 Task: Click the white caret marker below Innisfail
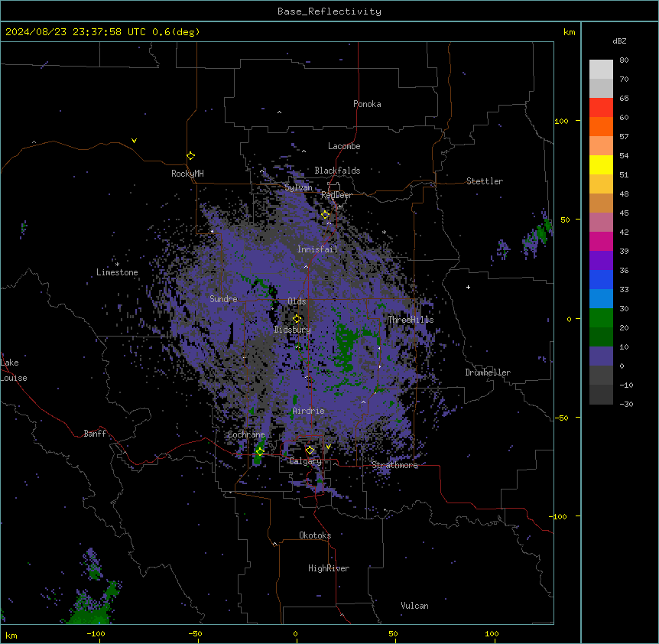[x=306, y=266]
